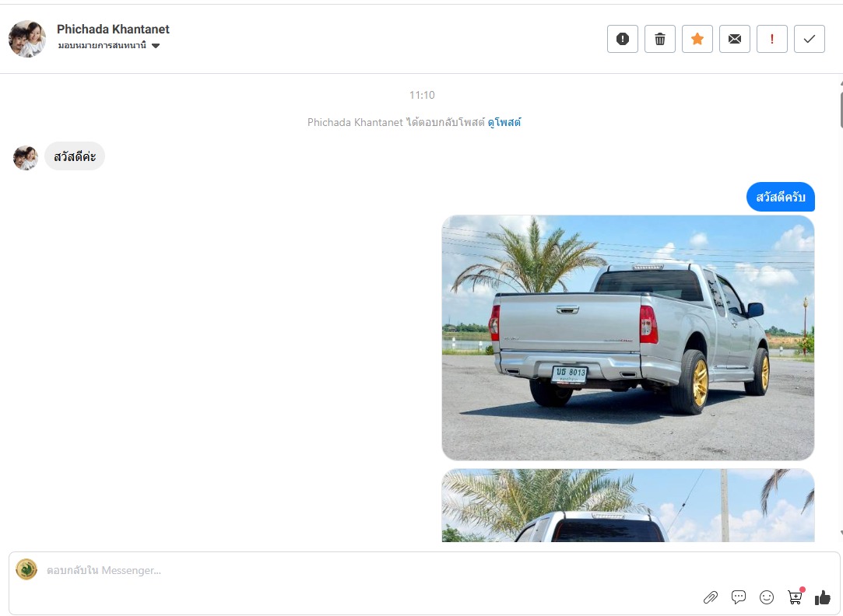Mark conversation as spam with exclamation octagon icon
Screen dimensions: 843x616
coord(623,39)
